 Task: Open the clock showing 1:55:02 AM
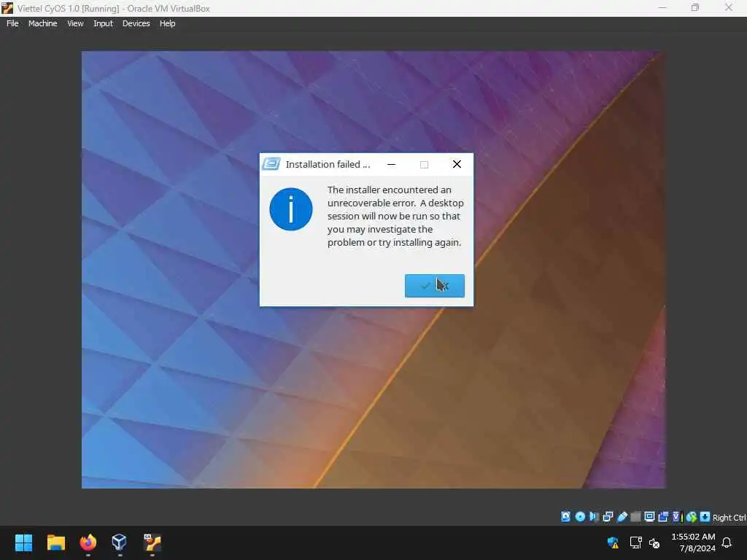click(693, 542)
